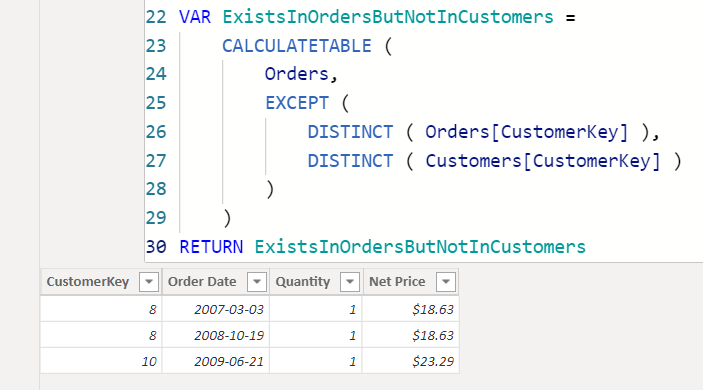This screenshot has height=390, width=703.
Task: Open the Net Price column filter dropdown
Action: (x=446, y=282)
